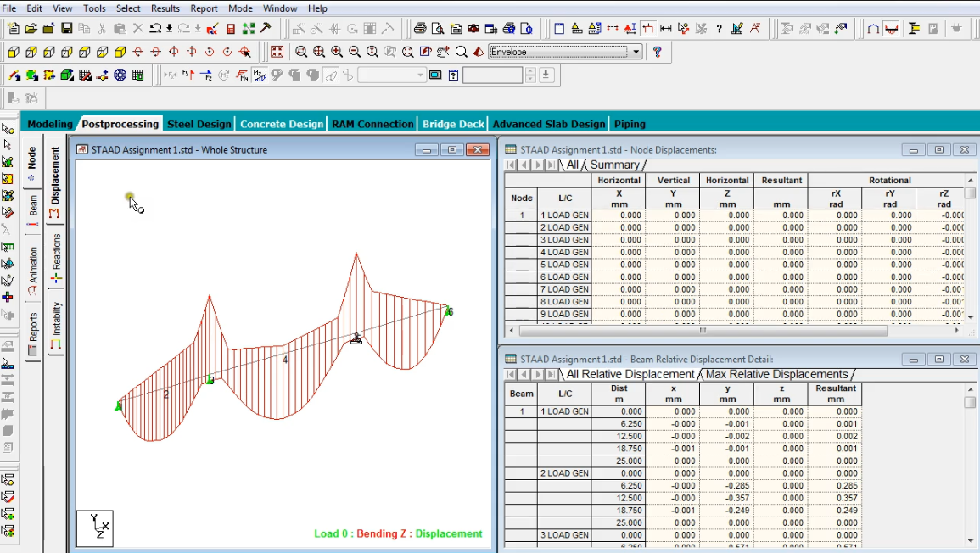Save the STAAD file using the Save icon
Image resolution: width=980 pixels, height=553 pixels.
(66, 29)
